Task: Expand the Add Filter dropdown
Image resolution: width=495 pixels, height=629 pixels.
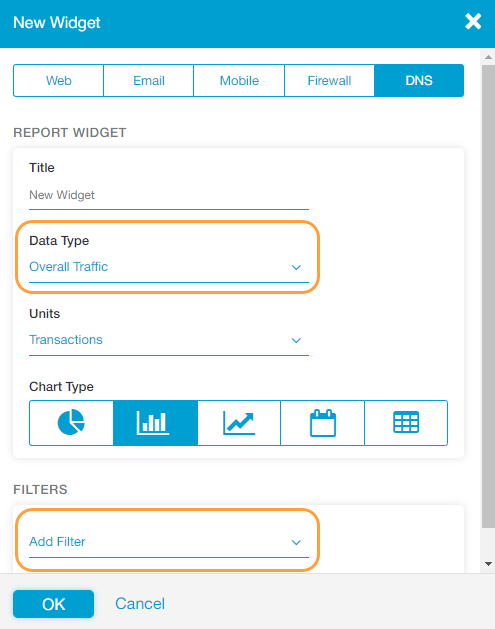Action: pyautogui.click(x=169, y=542)
